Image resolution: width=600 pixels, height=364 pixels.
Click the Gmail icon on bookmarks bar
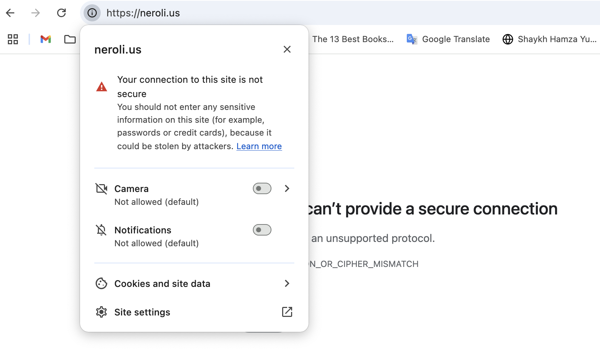(x=45, y=39)
